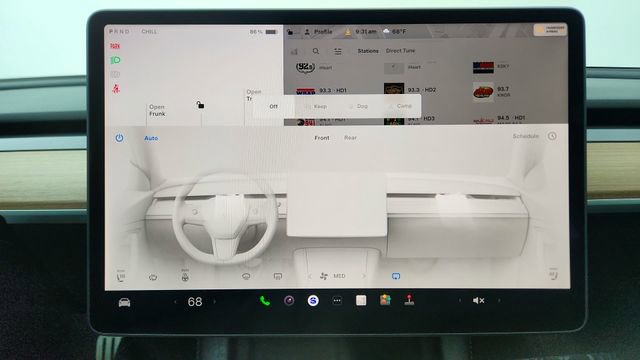Image resolution: width=640 pixels, height=360 pixels.
Task: Open the schedule clock icon
Action: pyautogui.click(x=552, y=136)
